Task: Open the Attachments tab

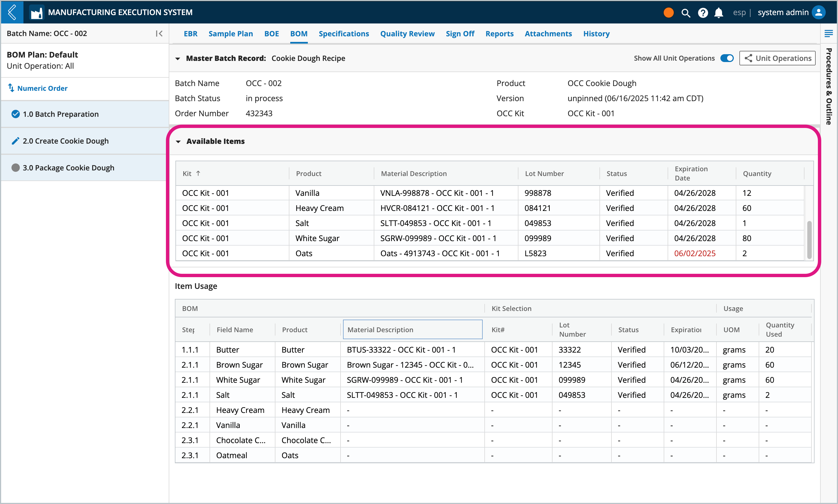Action: (x=548, y=34)
